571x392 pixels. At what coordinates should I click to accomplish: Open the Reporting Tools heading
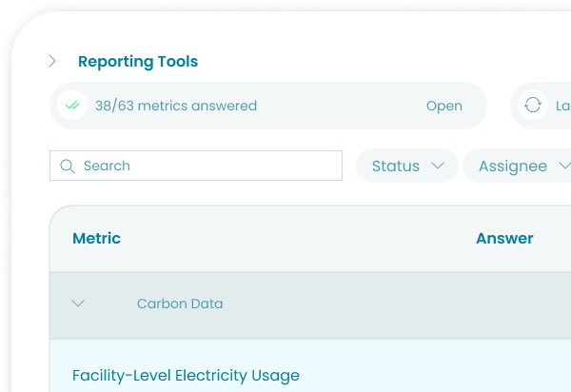138,62
